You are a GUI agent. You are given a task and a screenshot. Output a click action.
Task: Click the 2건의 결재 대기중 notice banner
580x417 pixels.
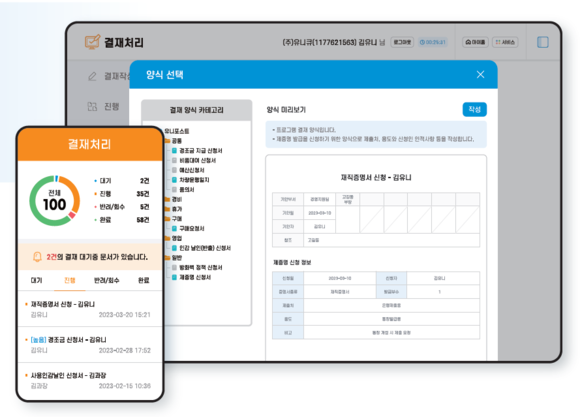(x=90, y=257)
